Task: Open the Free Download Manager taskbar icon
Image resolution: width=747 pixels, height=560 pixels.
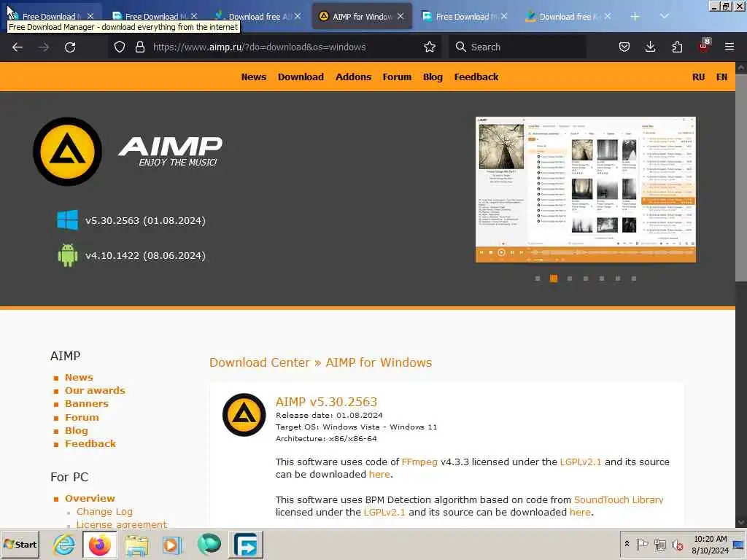Action: [245, 545]
